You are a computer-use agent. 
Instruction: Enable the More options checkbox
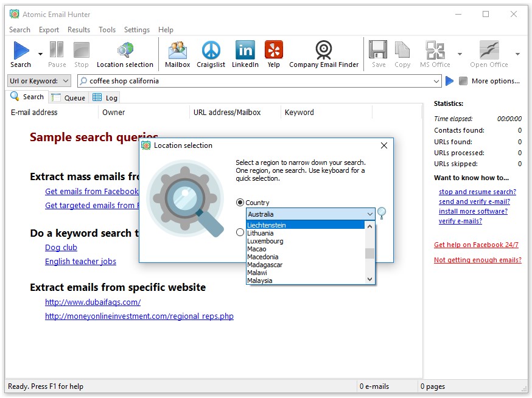click(464, 80)
